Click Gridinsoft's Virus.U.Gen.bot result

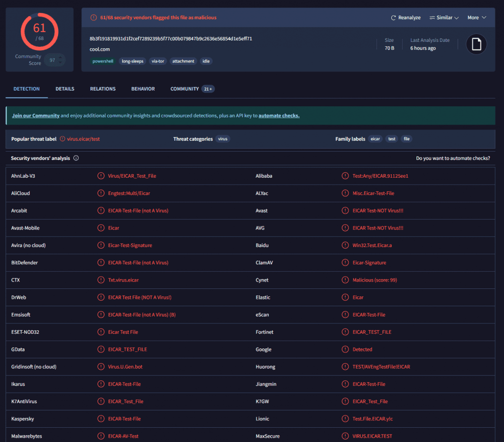point(126,367)
